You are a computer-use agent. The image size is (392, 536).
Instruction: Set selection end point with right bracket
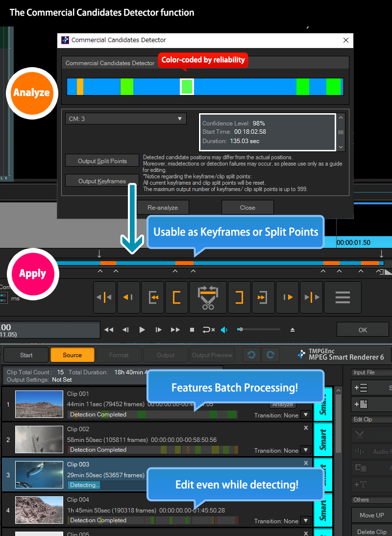click(x=239, y=297)
